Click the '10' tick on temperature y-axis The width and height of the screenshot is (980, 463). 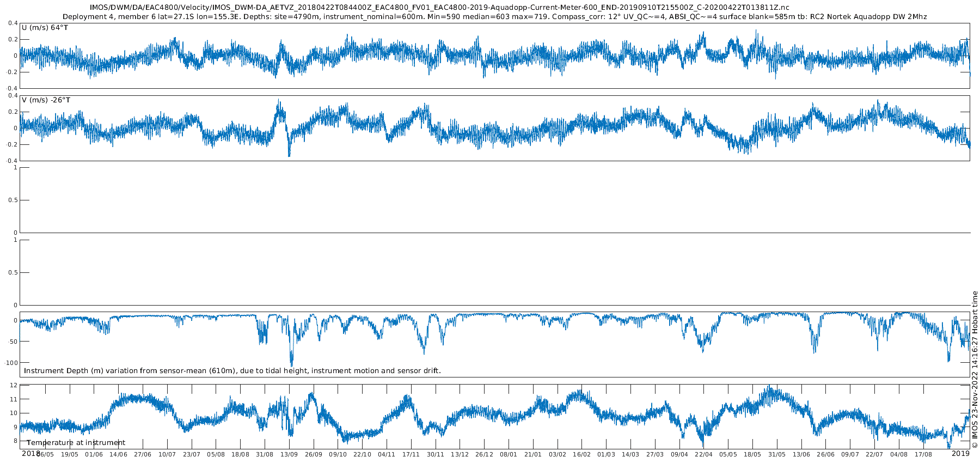(x=14, y=413)
